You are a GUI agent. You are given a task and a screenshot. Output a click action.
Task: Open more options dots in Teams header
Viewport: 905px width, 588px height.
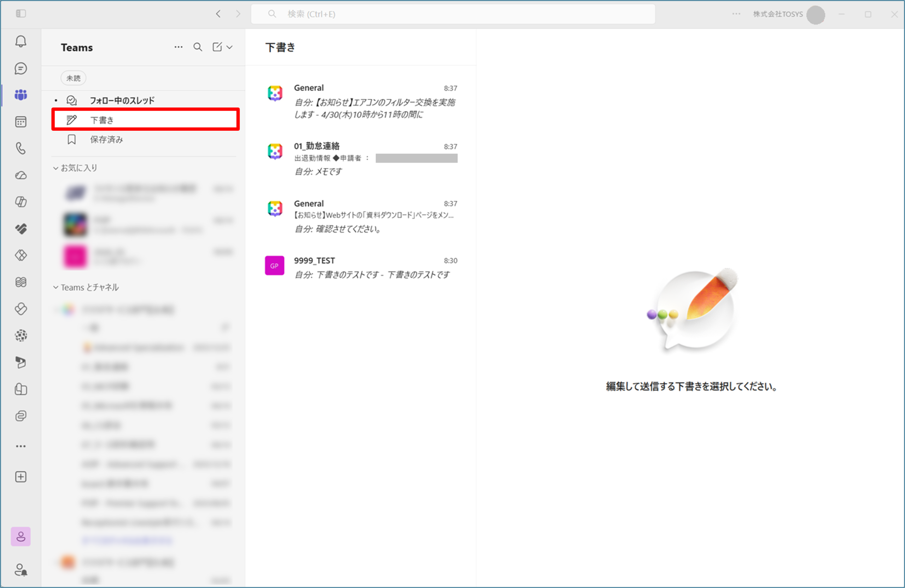click(178, 47)
